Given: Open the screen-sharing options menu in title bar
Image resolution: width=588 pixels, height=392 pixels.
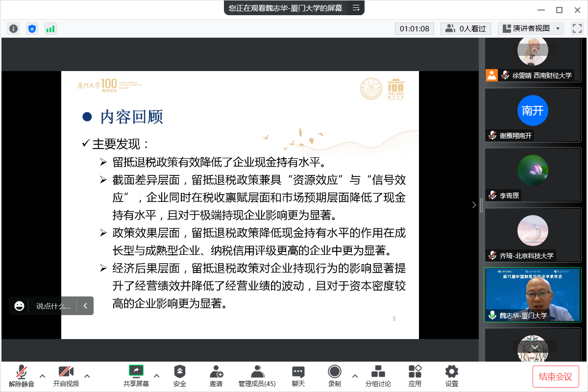Looking at the screenshot, I should [356, 8].
